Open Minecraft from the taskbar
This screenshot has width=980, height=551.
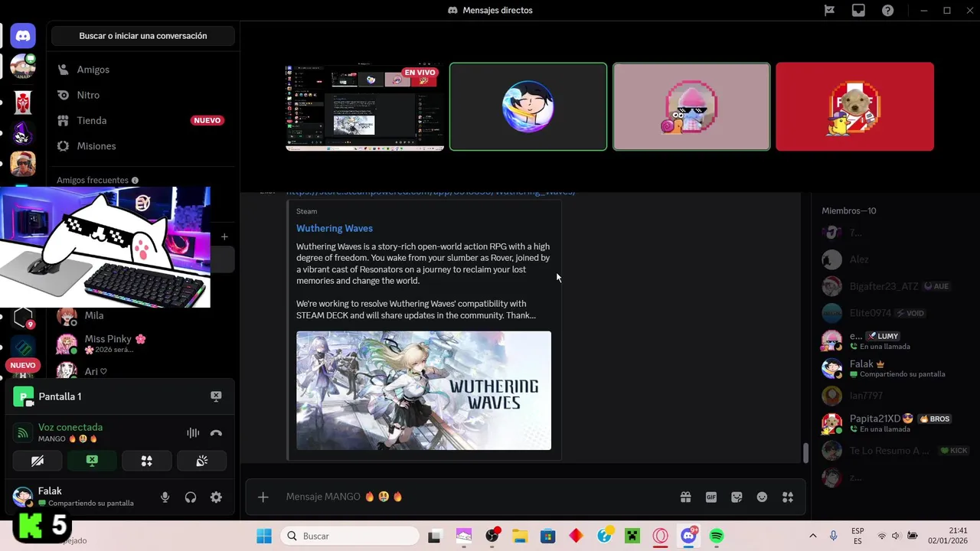pyautogui.click(x=632, y=536)
